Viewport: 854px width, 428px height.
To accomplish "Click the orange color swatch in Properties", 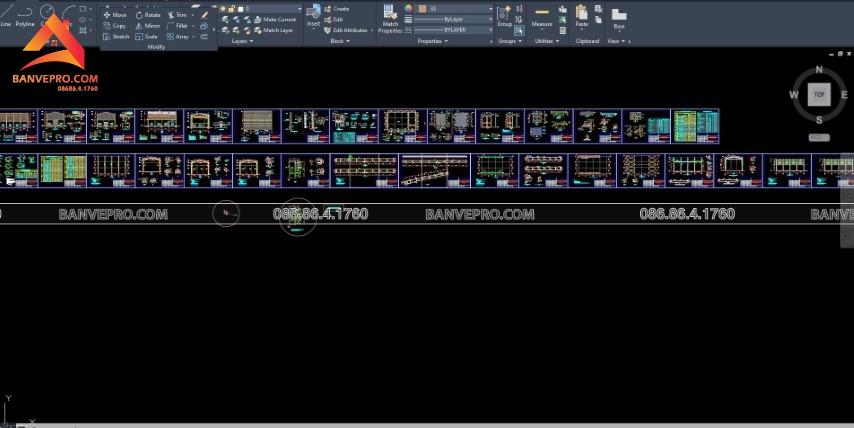I will pos(422,9).
